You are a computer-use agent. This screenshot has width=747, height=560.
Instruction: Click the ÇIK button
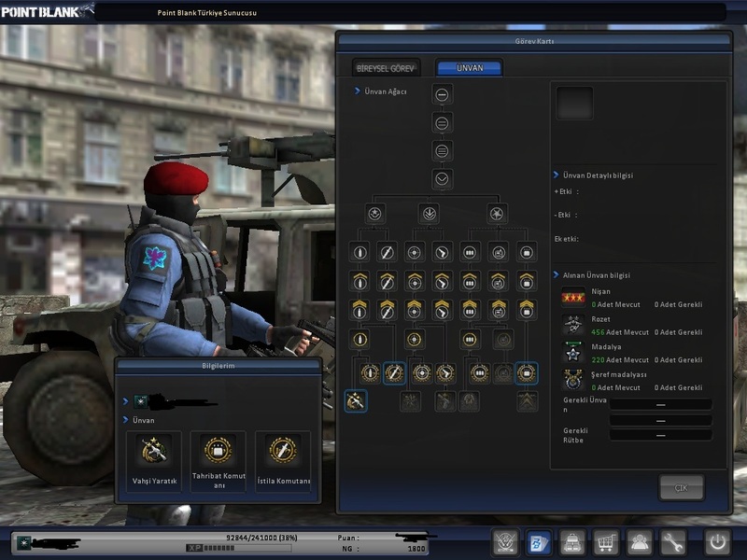[x=682, y=487]
